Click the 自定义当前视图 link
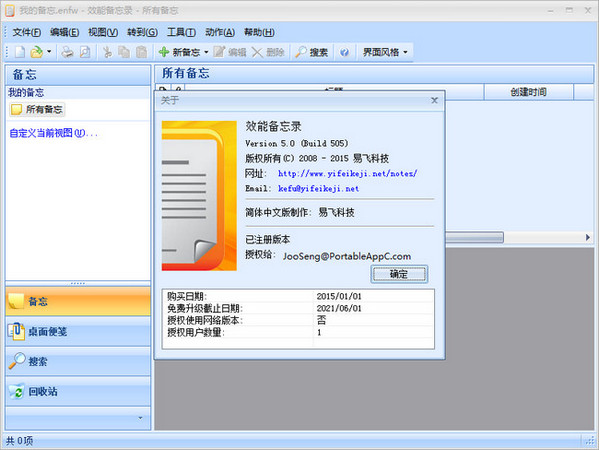Image resolution: width=599 pixels, height=450 pixels. tap(53, 133)
